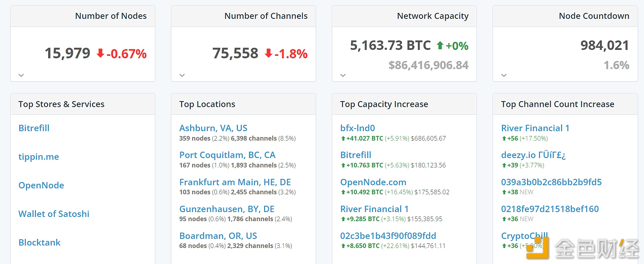Click the -0.67% nodes change indicator
This screenshot has height=264, width=644.
(x=122, y=54)
